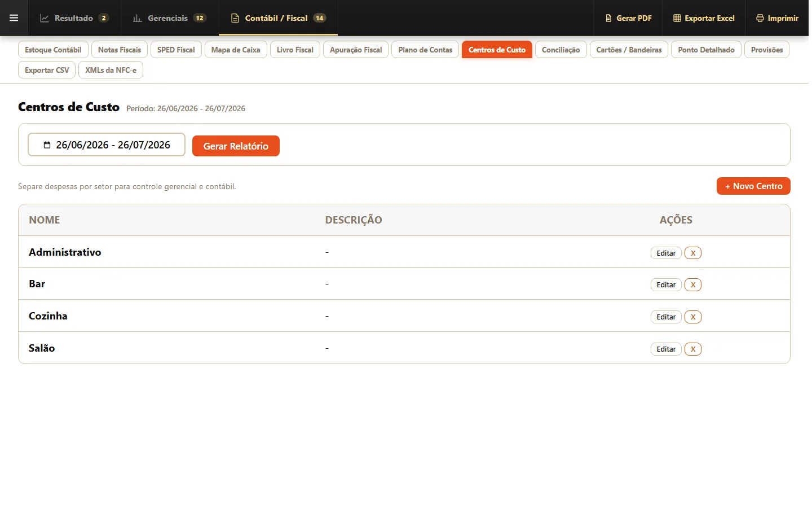812x508 pixels.
Task: Go to Provisões
Action: pyautogui.click(x=767, y=50)
